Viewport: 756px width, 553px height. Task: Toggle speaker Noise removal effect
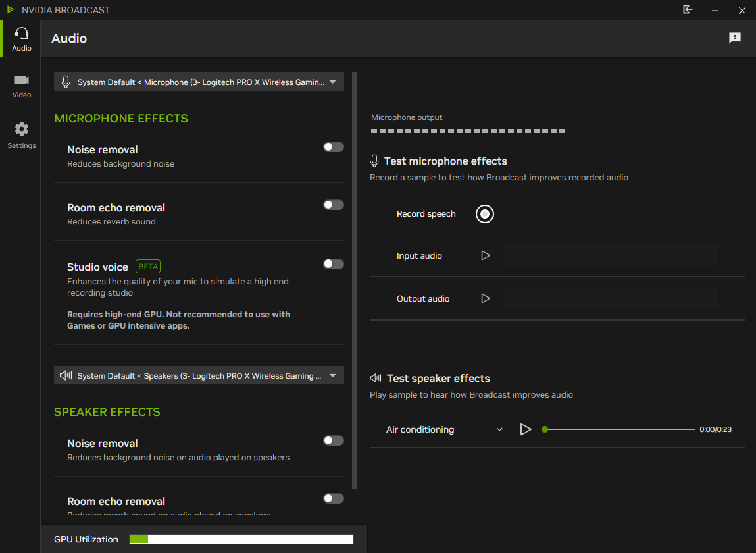point(334,440)
